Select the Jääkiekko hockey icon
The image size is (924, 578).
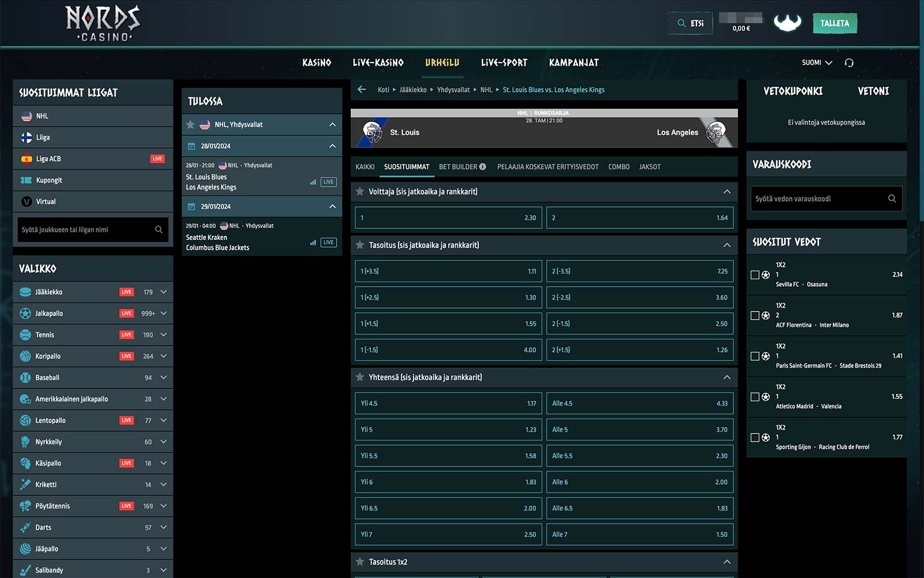pyautogui.click(x=25, y=292)
